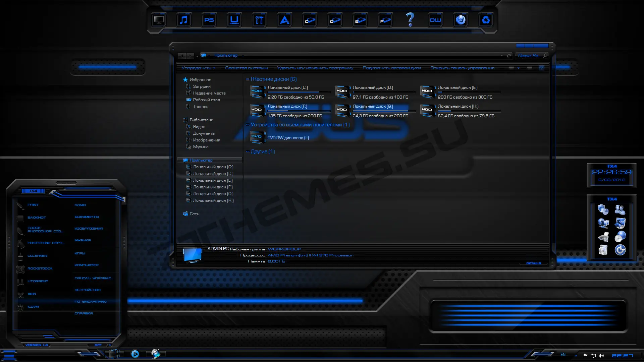644x362 pixels.
Task: Click the network computer icon in TX4 gadget
Action: (603, 223)
